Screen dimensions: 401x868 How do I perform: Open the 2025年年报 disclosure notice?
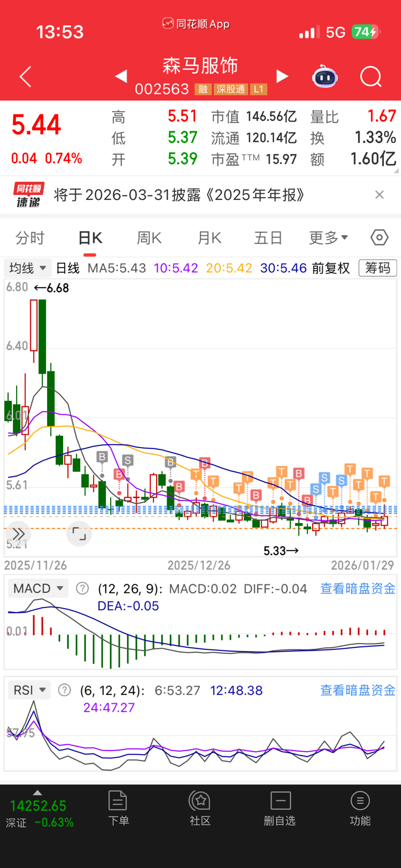[179, 195]
